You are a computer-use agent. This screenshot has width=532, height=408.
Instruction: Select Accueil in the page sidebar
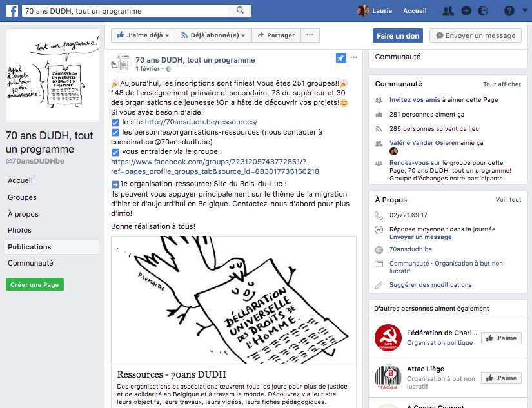click(21, 180)
